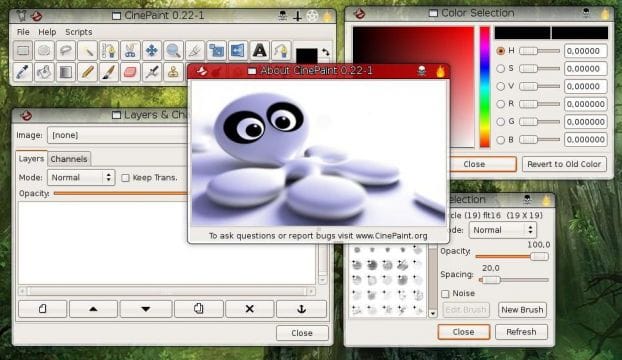Select the Text tool with letter A

coord(259,51)
